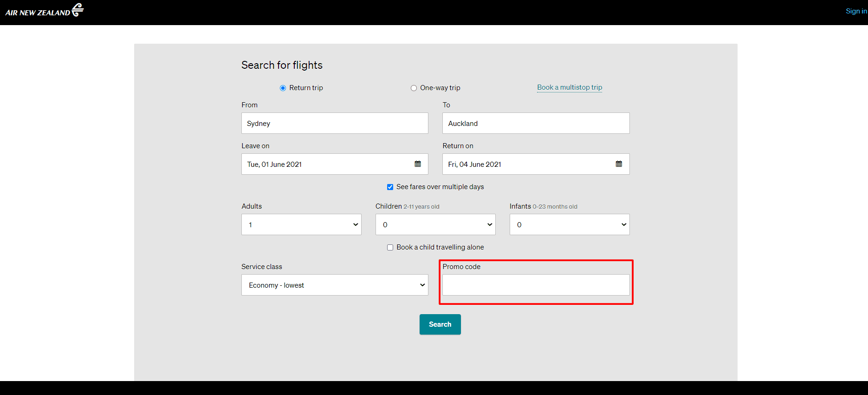Click the Sign in link
868x395 pixels.
pos(855,11)
